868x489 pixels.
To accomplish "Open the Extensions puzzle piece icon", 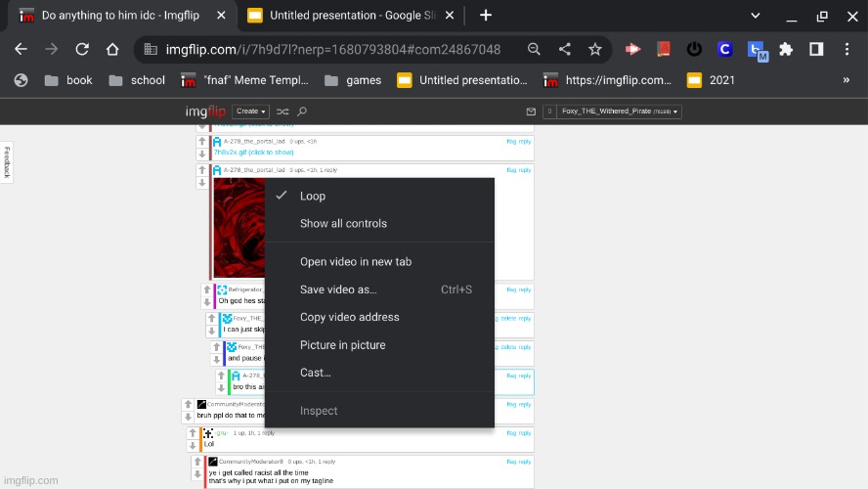I will pos(786,49).
